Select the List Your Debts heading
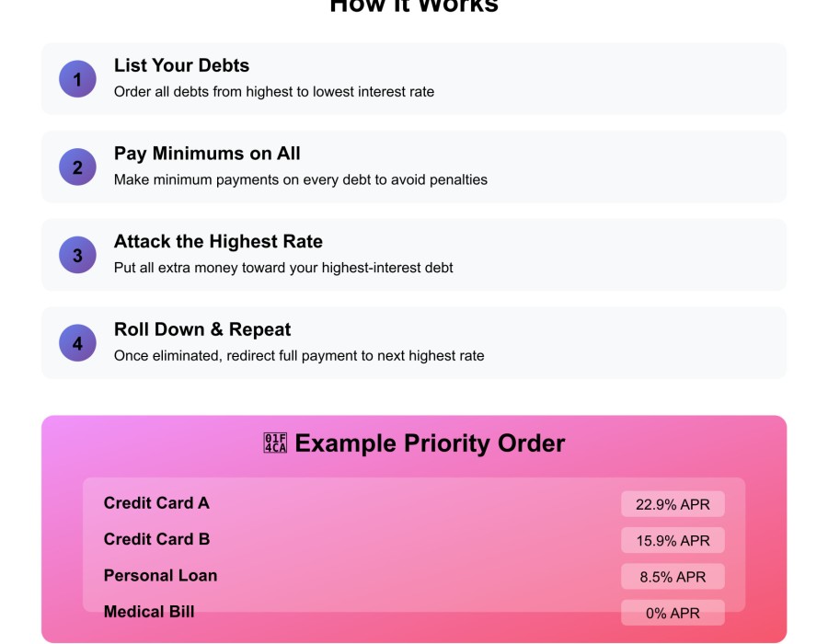Viewport: 828px width, 644px height. click(181, 65)
